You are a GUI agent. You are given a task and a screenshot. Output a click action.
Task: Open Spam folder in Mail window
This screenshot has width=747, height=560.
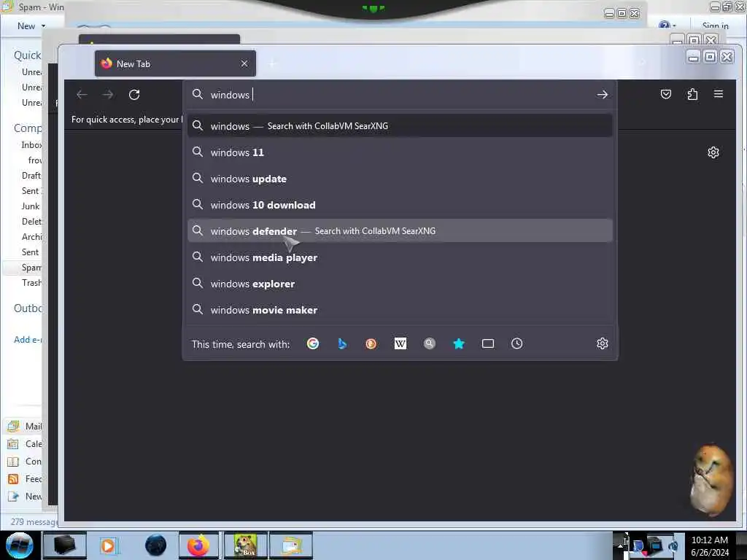[x=31, y=268]
